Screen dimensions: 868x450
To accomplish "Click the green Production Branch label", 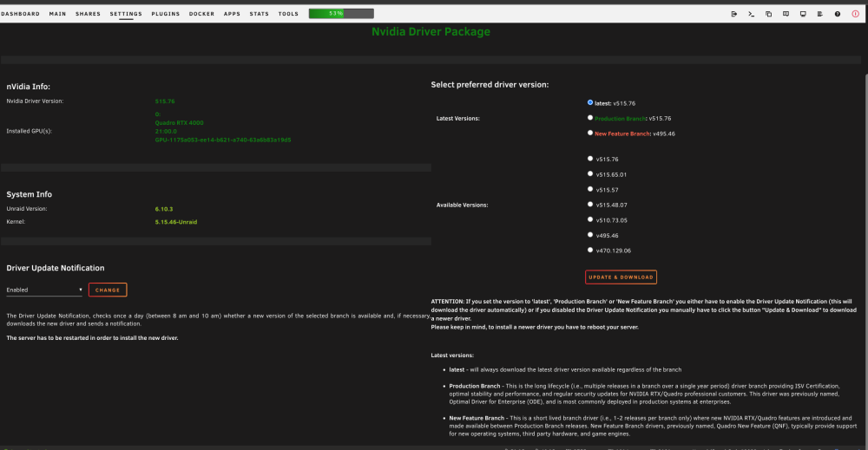I will 620,118.
